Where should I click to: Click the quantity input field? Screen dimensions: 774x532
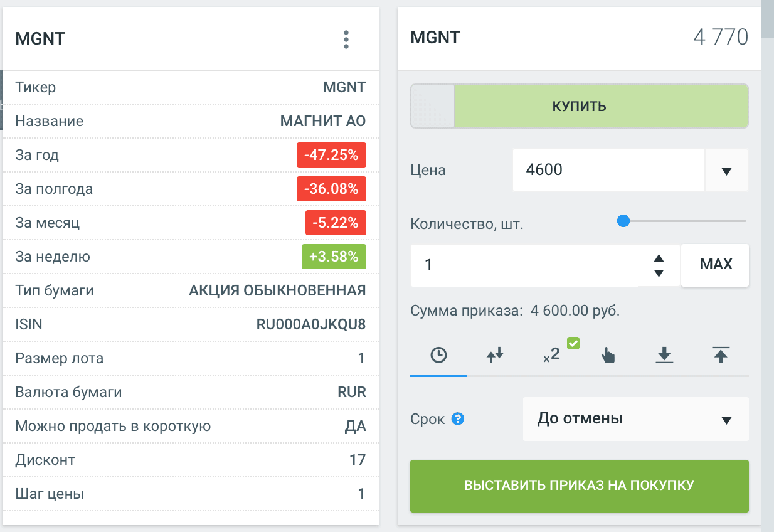tap(527, 265)
